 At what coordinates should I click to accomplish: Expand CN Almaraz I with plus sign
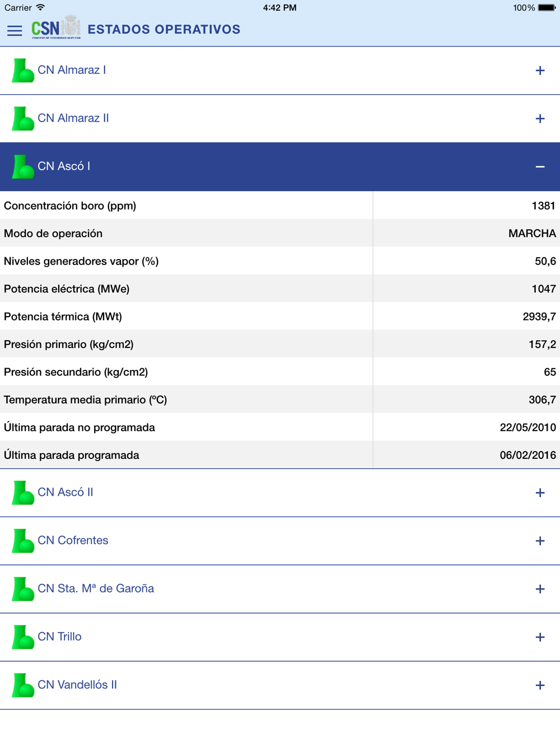tap(540, 71)
